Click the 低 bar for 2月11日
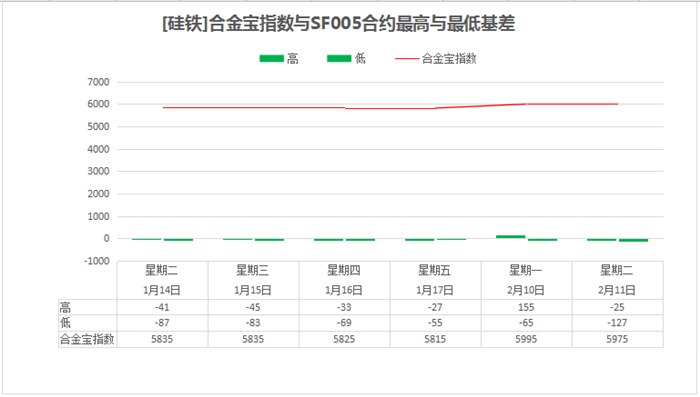Image resolution: width=700 pixels, height=397 pixels. [633, 240]
